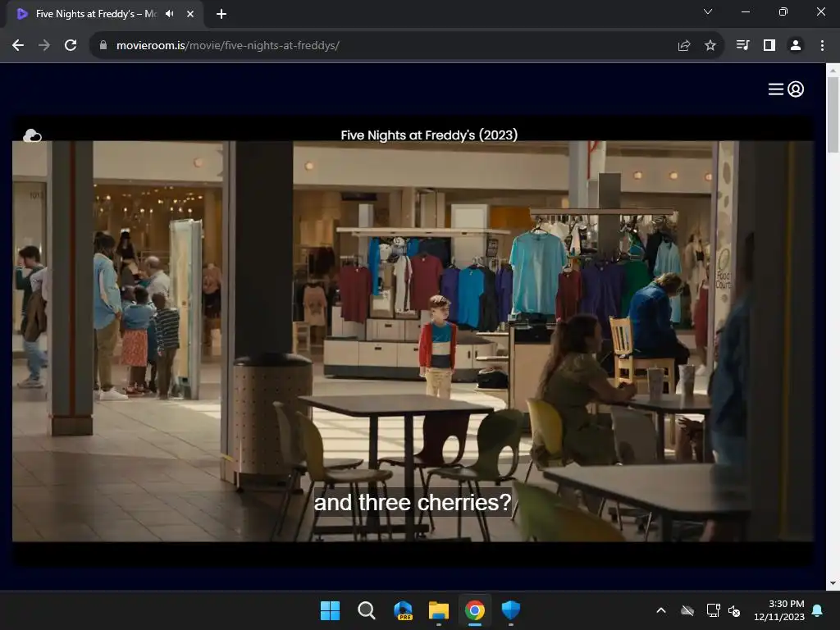Click the scrollbar down arrow
Screen dimensions: 840x630
(833, 583)
